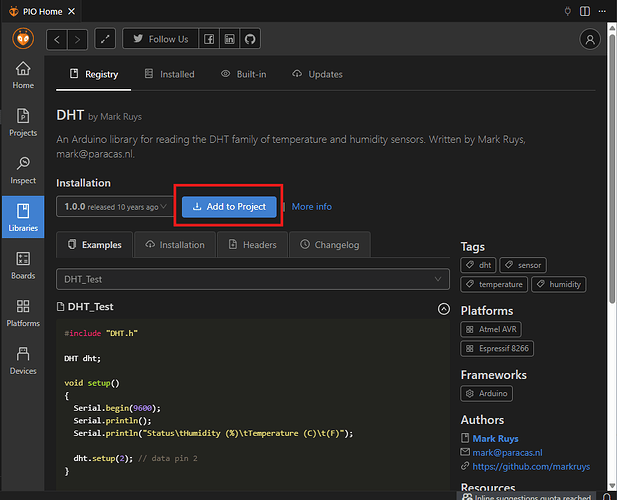Click the Facebook icon in toolbar
617x500 pixels.
[209, 39]
